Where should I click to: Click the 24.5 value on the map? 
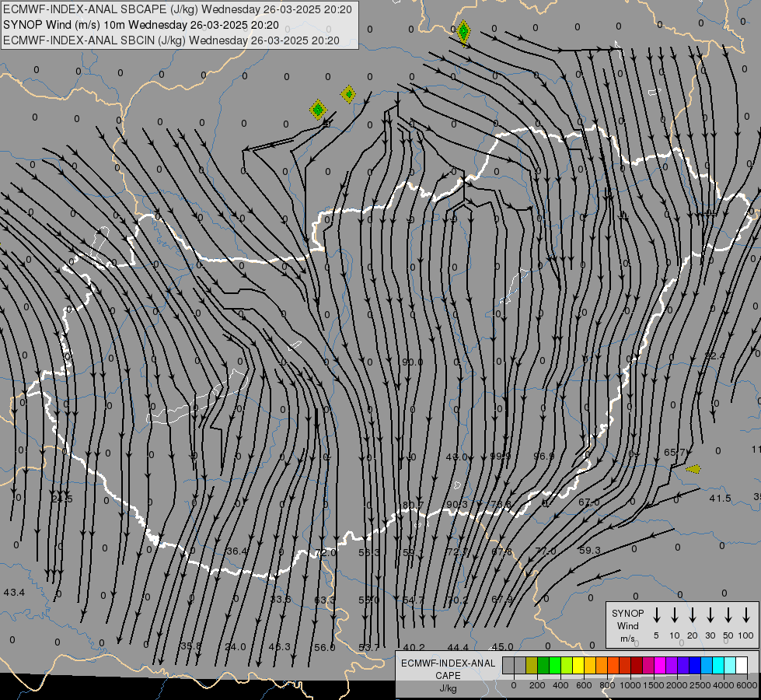62,499
